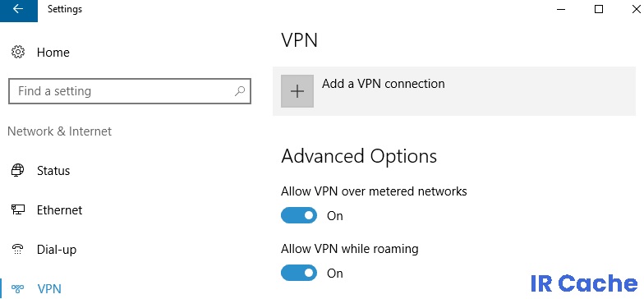This screenshot has width=644, height=299.
Task: Close the Settings window
Action: (636, 9)
